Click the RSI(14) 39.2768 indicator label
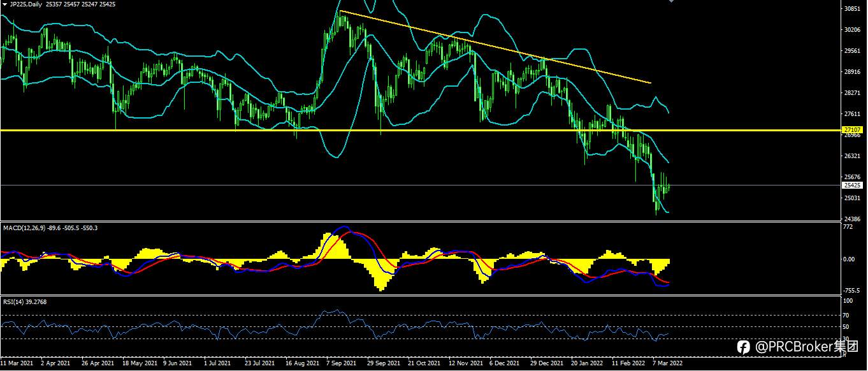The height and width of the screenshot is (371, 868). point(24,302)
